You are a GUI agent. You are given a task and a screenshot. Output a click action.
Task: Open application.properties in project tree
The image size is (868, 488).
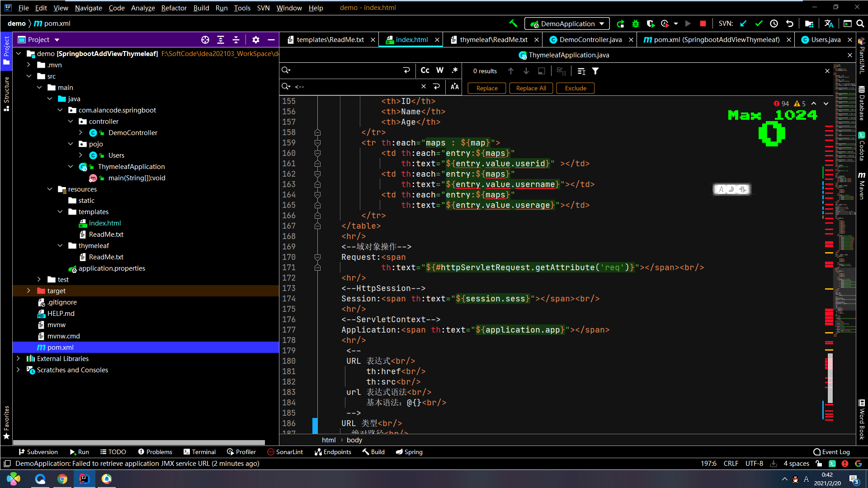pyautogui.click(x=112, y=268)
